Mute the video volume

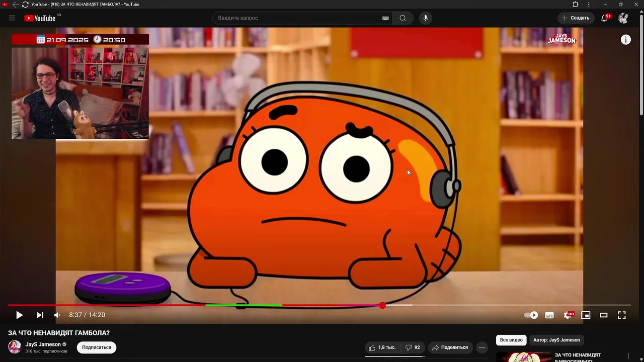[57, 315]
